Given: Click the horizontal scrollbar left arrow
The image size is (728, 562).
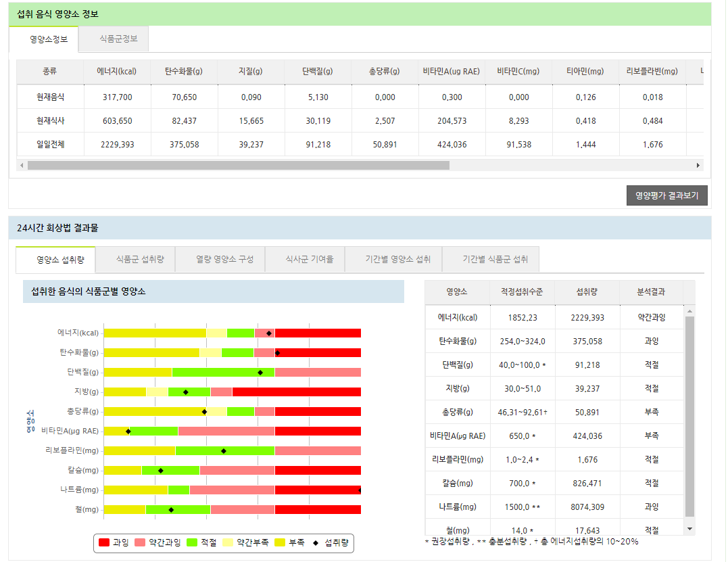Looking at the screenshot, I should tap(21, 165).
